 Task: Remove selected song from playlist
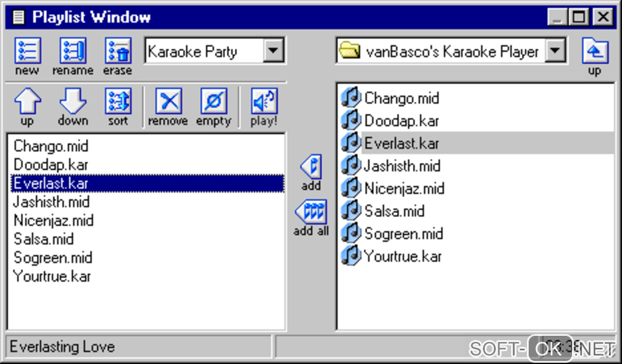coord(169,101)
